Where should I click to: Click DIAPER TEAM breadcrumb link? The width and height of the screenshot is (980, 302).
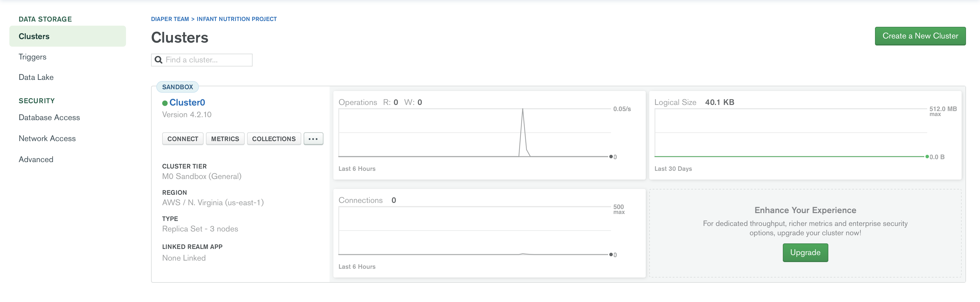coord(170,19)
